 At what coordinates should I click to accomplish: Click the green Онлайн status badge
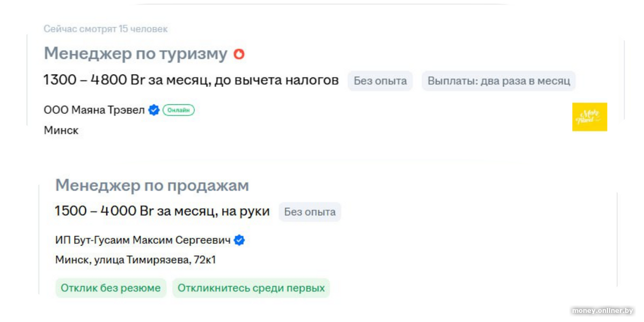click(x=179, y=110)
